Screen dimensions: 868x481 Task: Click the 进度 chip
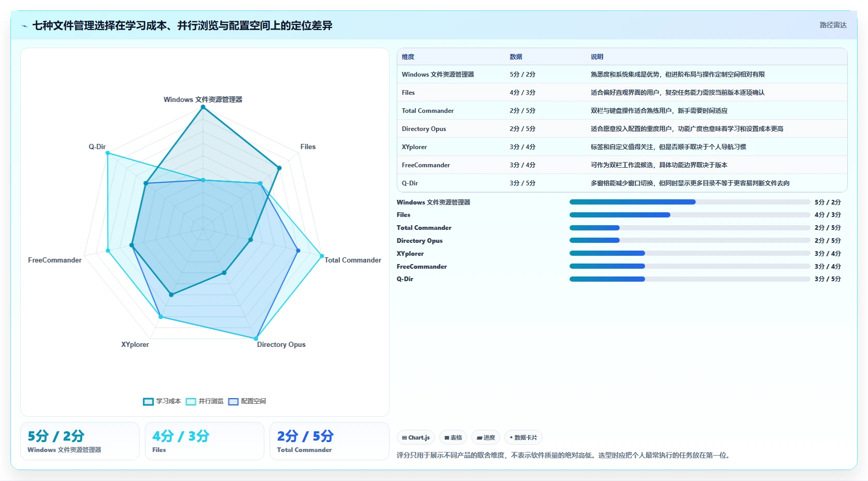486,438
